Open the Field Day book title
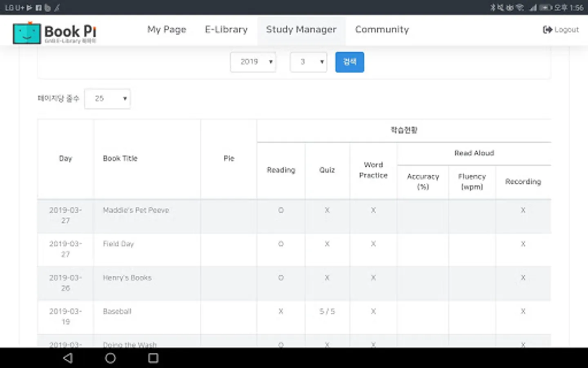The height and width of the screenshot is (368, 588). [x=118, y=244]
